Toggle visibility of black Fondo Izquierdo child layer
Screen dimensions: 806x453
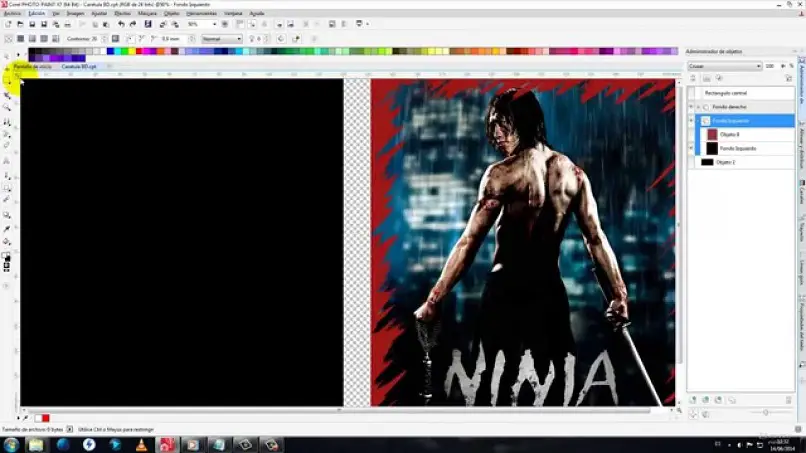(691, 148)
